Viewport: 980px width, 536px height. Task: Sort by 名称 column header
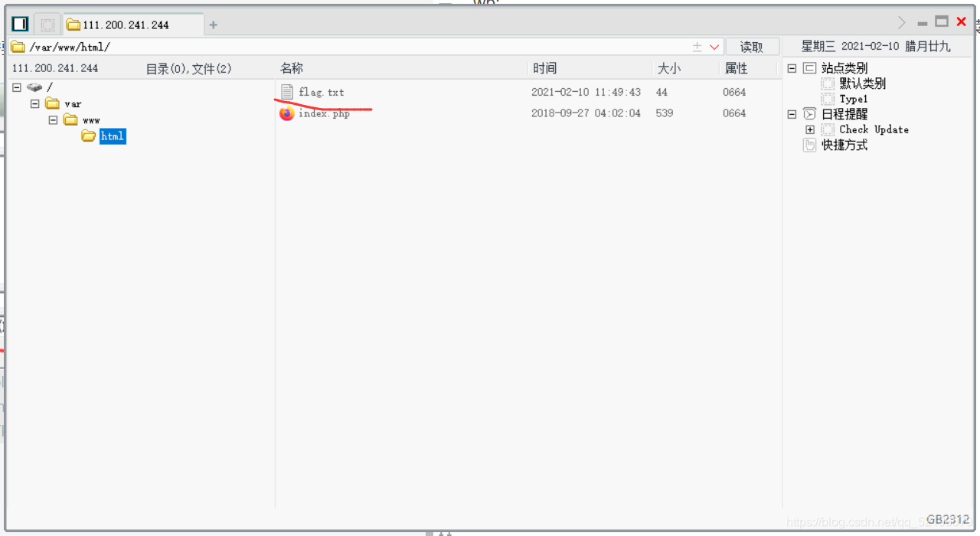tap(292, 68)
